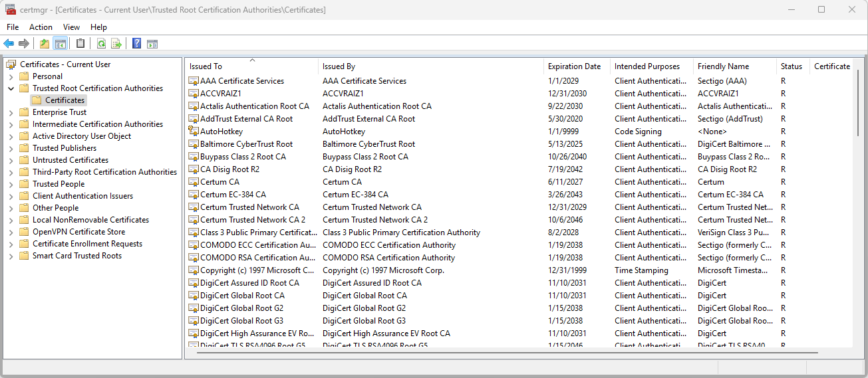
Task: Select the Certum EC-384 CA certificate row
Action: [x=519, y=195]
